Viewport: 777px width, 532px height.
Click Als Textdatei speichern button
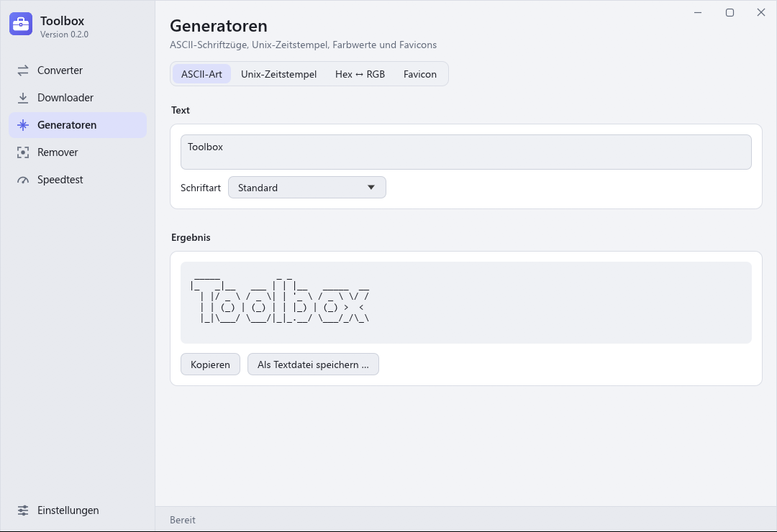313,364
